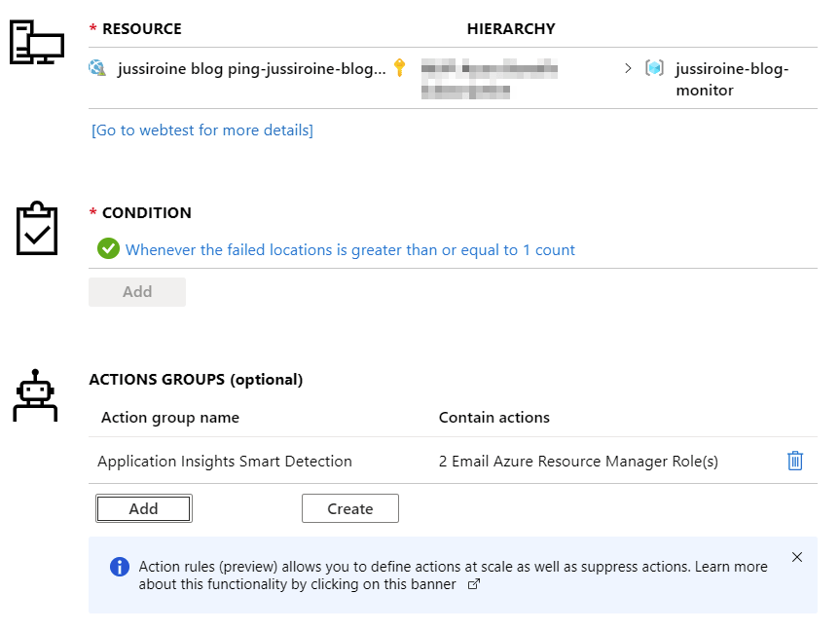This screenshot has height=631, width=840.
Task: Click the webtest globe icon beside jussiroine blog
Action: [x=97, y=68]
